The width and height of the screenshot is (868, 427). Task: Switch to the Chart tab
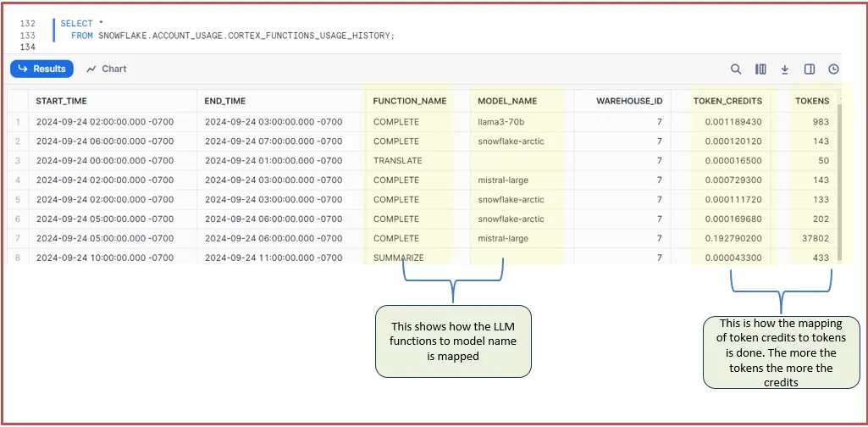[x=107, y=69]
